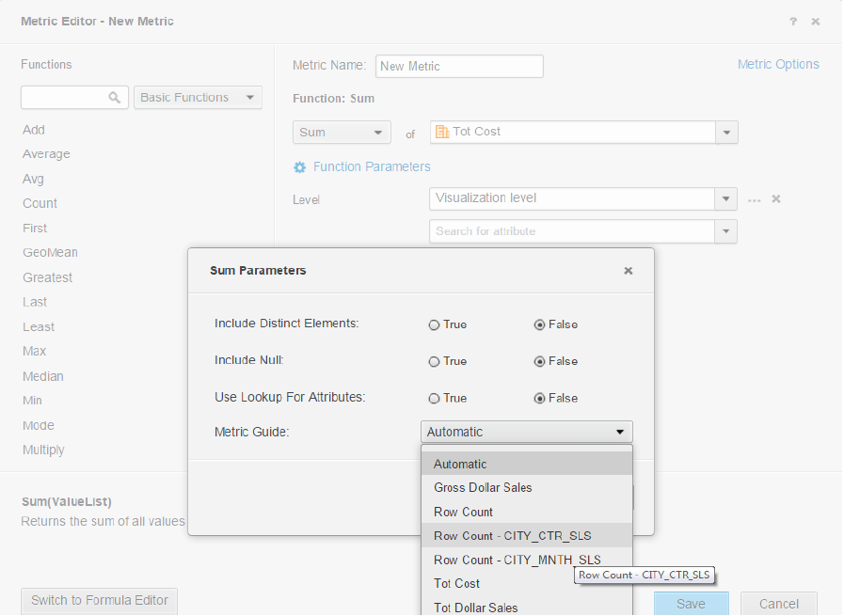Click the search magnifier icon in Functions
844x616 pixels.
click(x=115, y=98)
